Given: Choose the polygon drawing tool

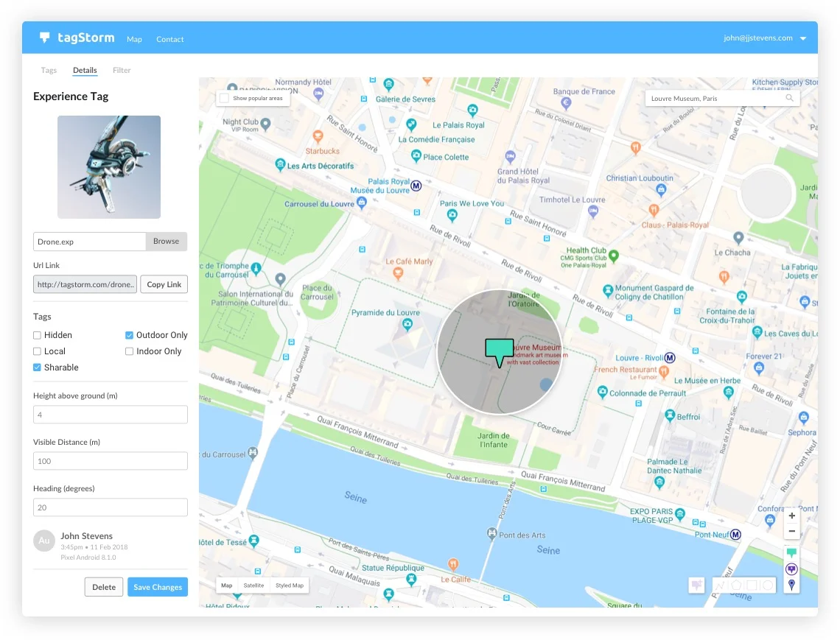Looking at the screenshot, I should pyautogui.click(x=736, y=586).
